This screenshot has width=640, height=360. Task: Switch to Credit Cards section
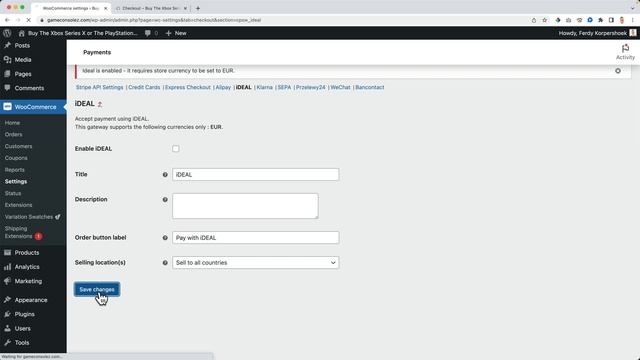click(x=144, y=87)
